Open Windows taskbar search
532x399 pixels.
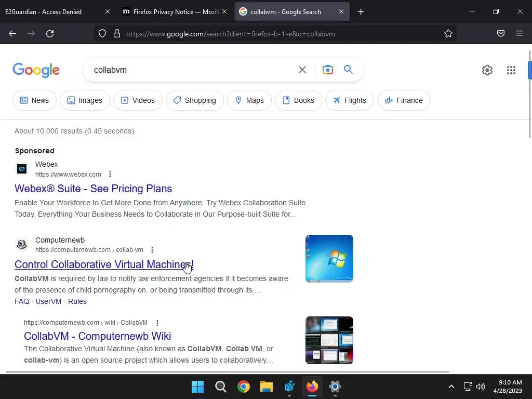pyautogui.click(x=220, y=387)
